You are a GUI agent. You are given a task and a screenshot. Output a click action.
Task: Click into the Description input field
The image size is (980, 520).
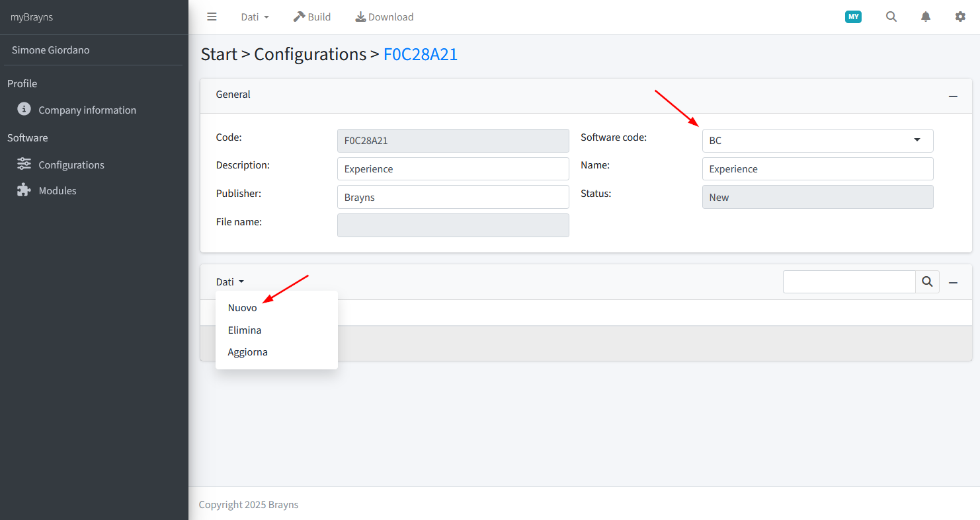[453, 169]
